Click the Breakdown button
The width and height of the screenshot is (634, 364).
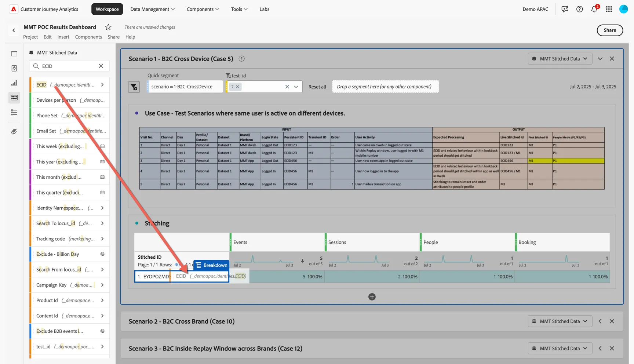click(x=211, y=265)
